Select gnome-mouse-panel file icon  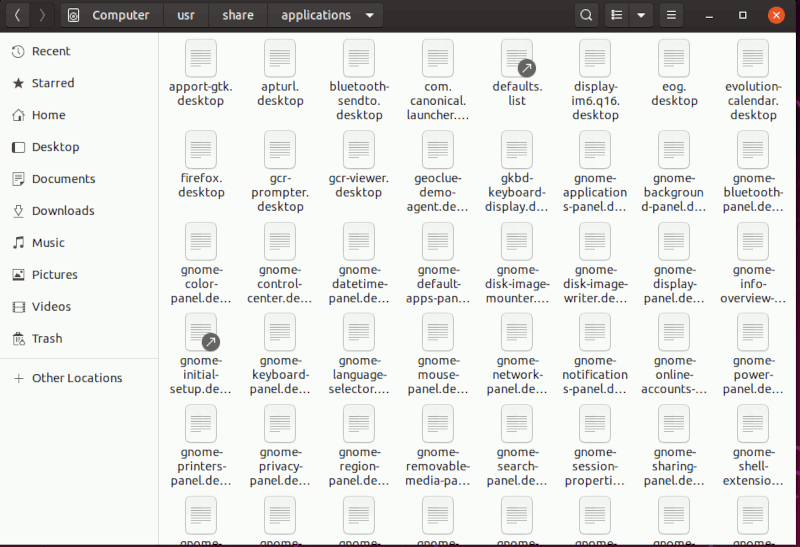(x=438, y=332)
